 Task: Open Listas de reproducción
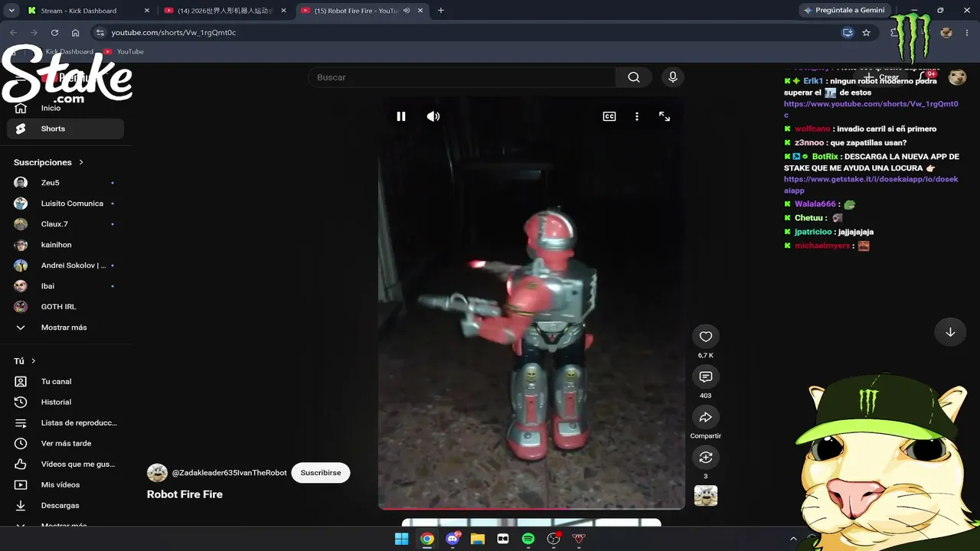click(x=65, y=422)
